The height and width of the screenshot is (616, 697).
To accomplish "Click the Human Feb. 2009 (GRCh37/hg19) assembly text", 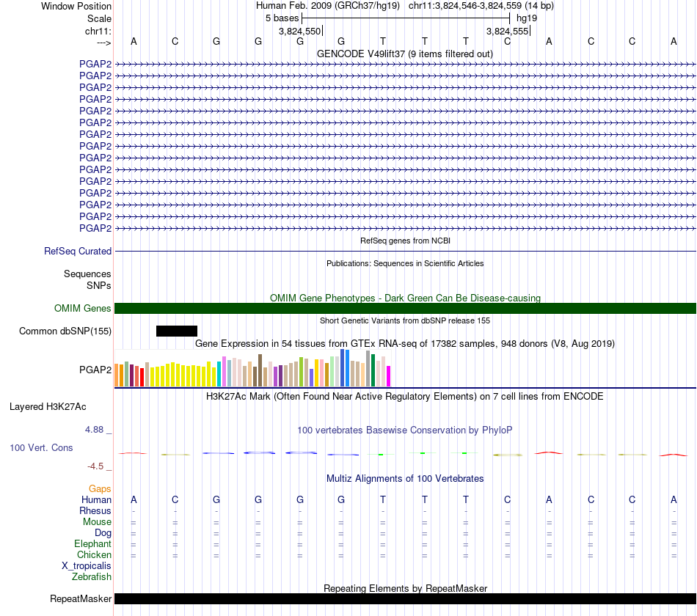I will point(328,6).
